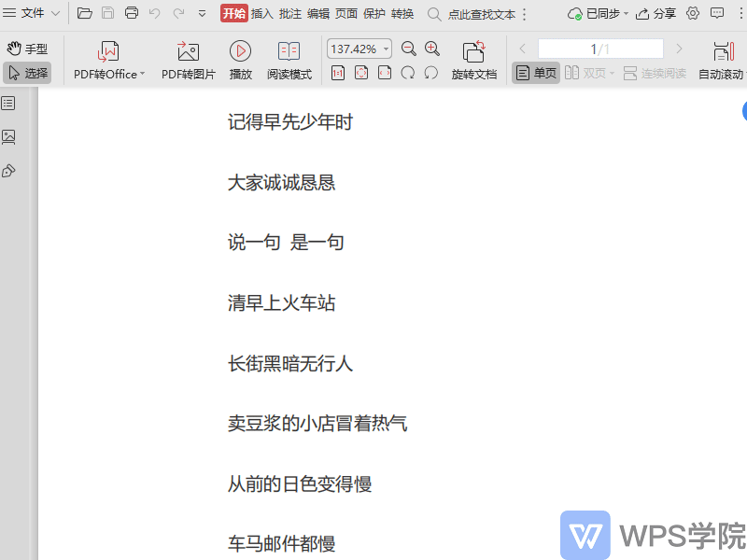Toggle the 选择 selection mode

coord(28,71)
